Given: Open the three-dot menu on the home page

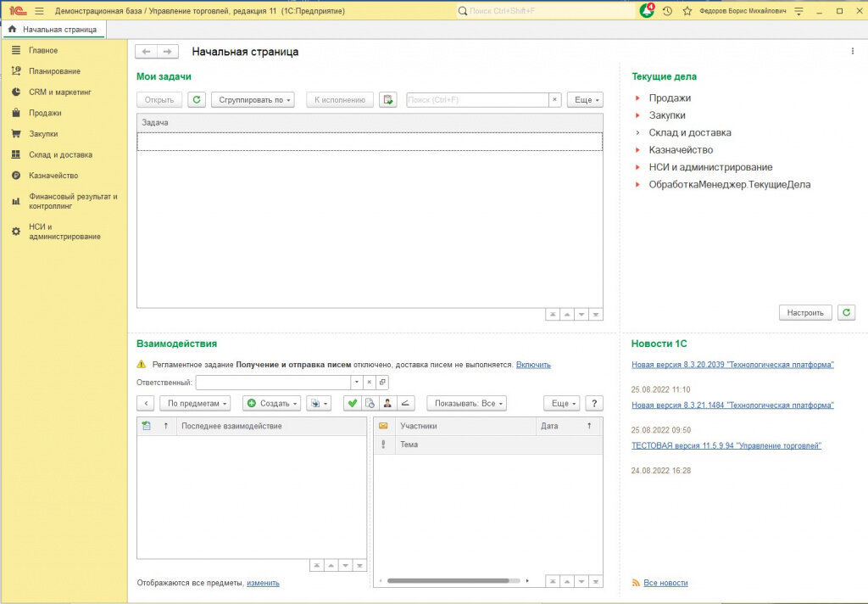Looking at the screenshot, I should tap(853, 52).
